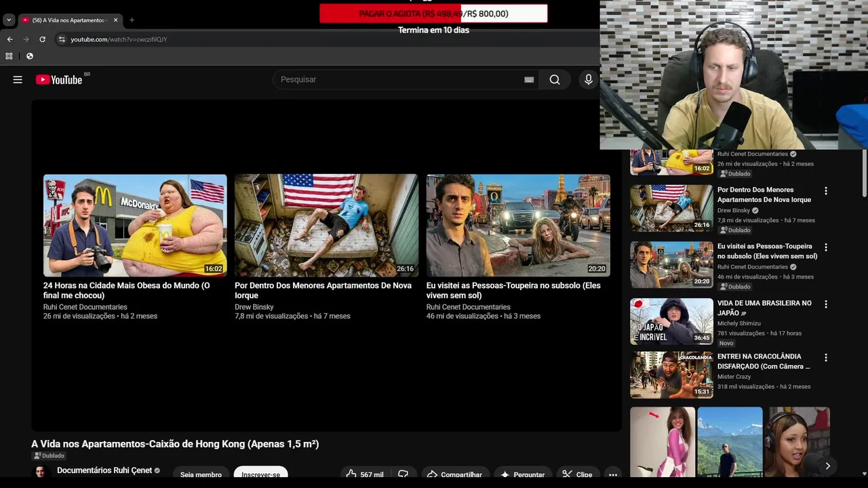Viewport: 868px width, 488px height.
Task: Open options menu for Pessoas-Toupeira sidebar video
Action: (x=825, y=247)
